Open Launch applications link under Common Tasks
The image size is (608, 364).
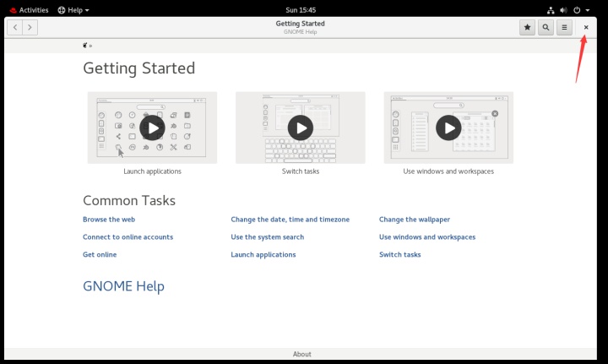(x=263, y=254)
